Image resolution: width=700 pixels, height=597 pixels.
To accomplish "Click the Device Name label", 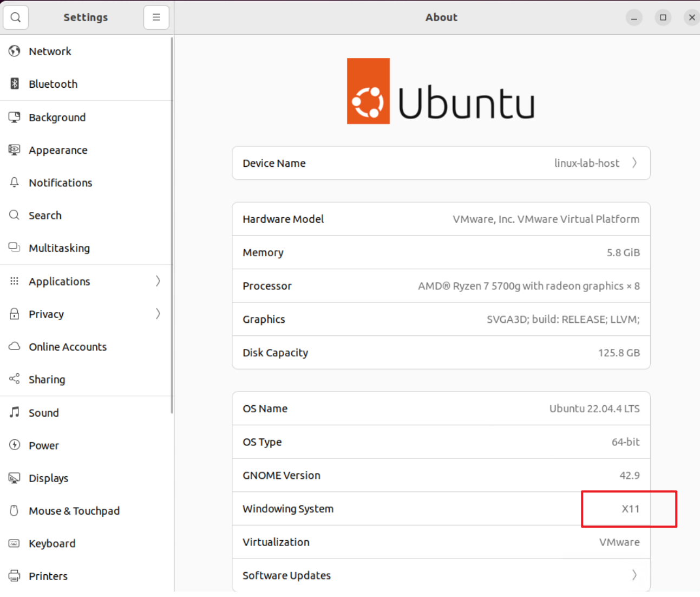I will click(274, 163).
